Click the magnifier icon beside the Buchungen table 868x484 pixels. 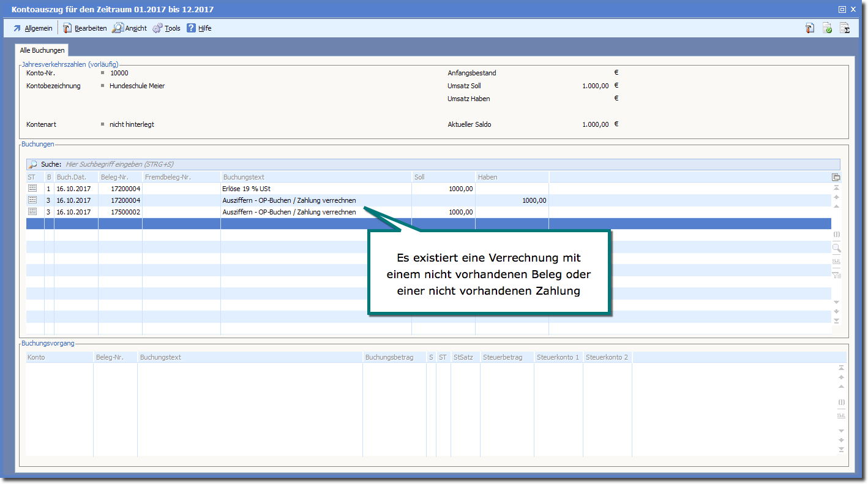[836, 248]
